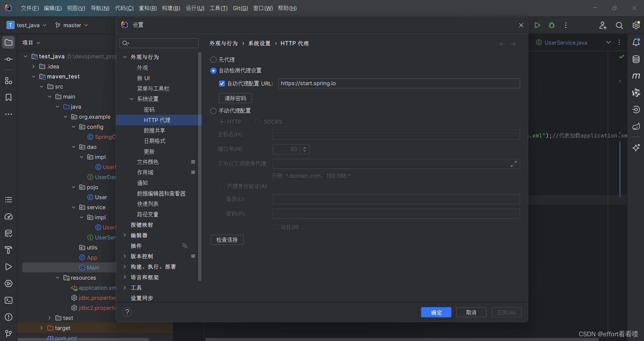Open IDE settings gear icon
Image resolution: width=644 pixels, height=341 pixels.
[x=636, y=25]
